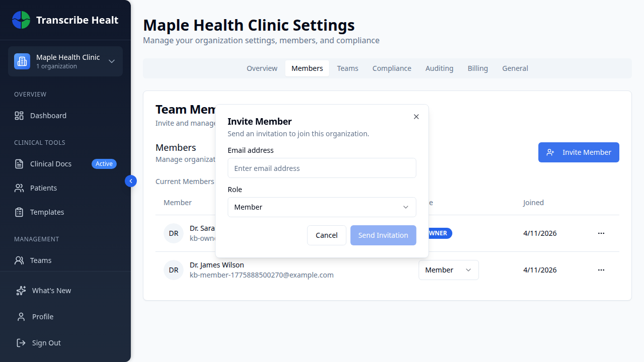Open the ellipsis menu for Dr. James Wilson
The width and height of the screenshot is (644, 362).
point(601,269)
